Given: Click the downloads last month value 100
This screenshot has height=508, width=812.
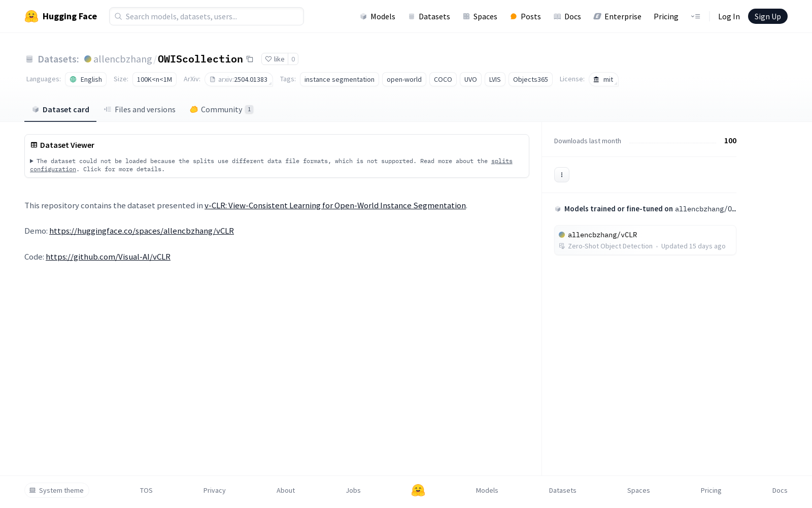Looking at the screenshot, I should pyautogui.click(x=730, y=141).
